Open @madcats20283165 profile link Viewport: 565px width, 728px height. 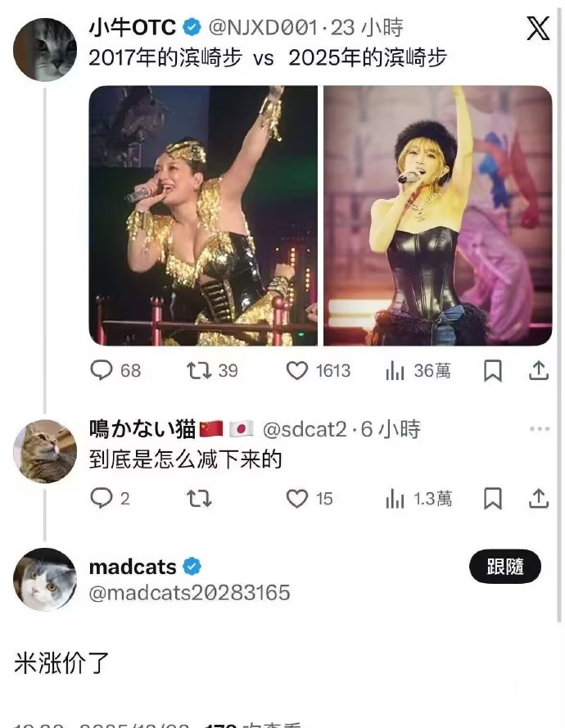pyautogui.click(x=189, y=592)
